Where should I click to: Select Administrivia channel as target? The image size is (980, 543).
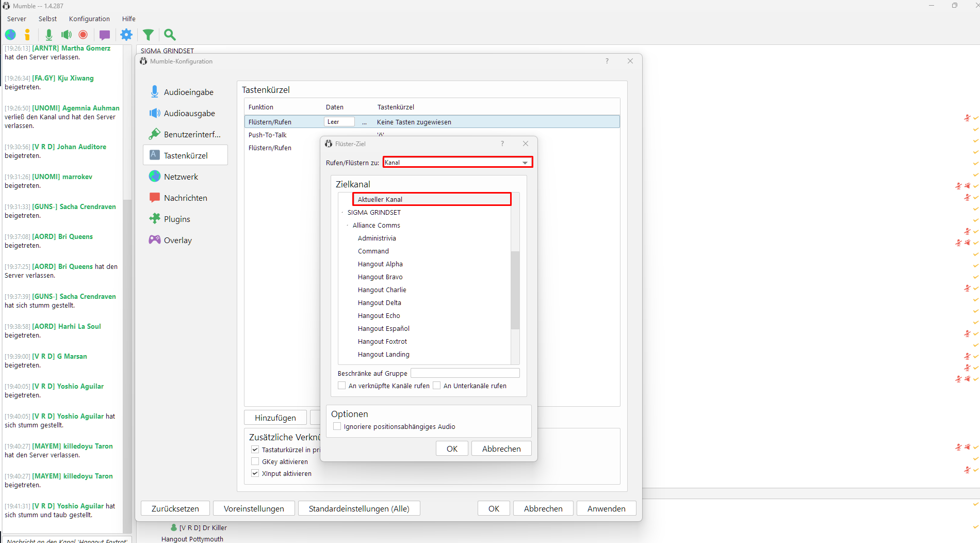pos(377,238)
